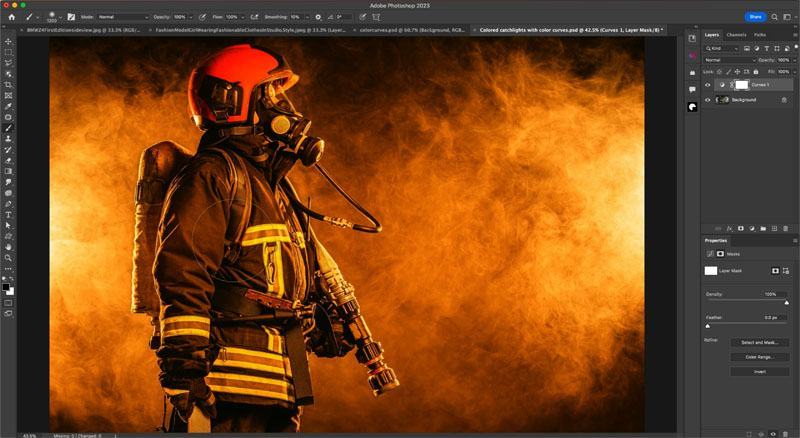Select the Move tool

point(8,41)
